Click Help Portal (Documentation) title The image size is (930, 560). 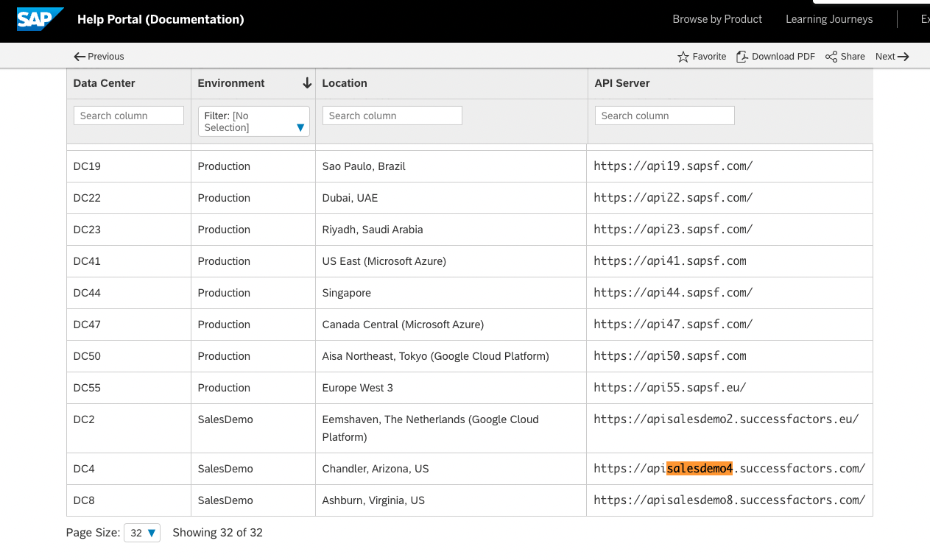[x=161, y=19]
